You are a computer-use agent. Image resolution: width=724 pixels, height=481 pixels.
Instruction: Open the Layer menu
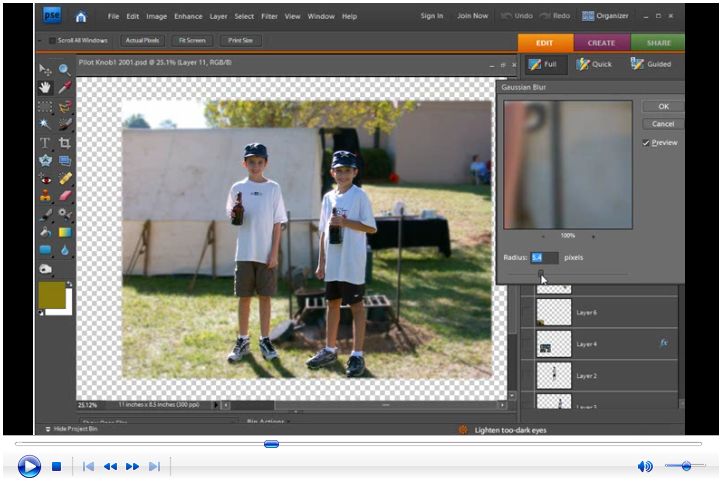[x=218, y=16]
